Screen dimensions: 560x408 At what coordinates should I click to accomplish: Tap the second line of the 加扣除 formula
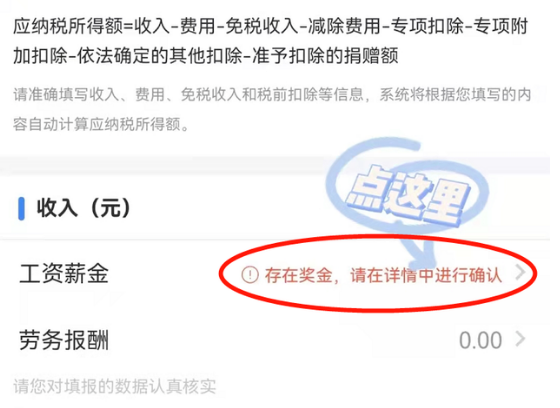click(x=206, y=56)
